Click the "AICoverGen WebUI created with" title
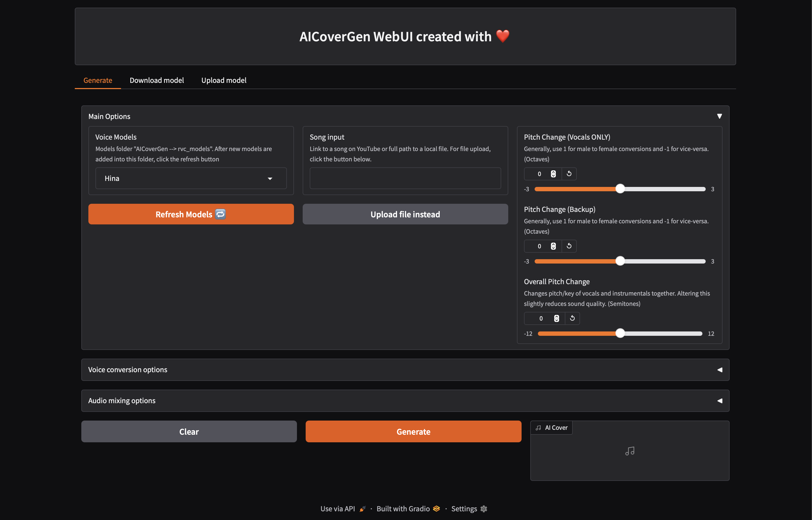 point(395,36)
